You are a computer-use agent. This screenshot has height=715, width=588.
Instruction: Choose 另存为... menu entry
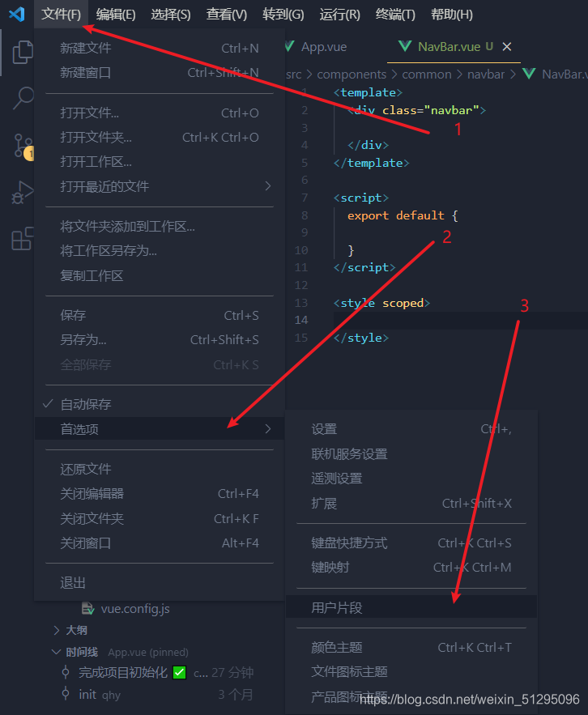[160, 340]
